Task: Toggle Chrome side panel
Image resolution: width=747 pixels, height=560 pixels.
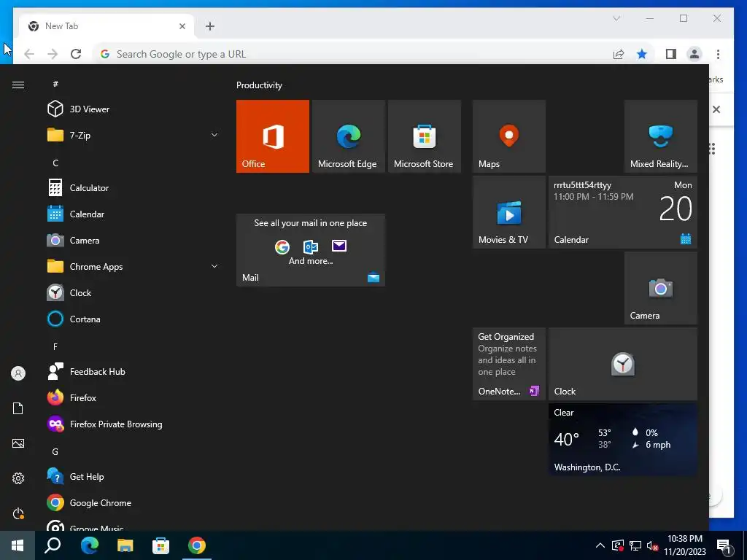Action: [x=671, y=54]
